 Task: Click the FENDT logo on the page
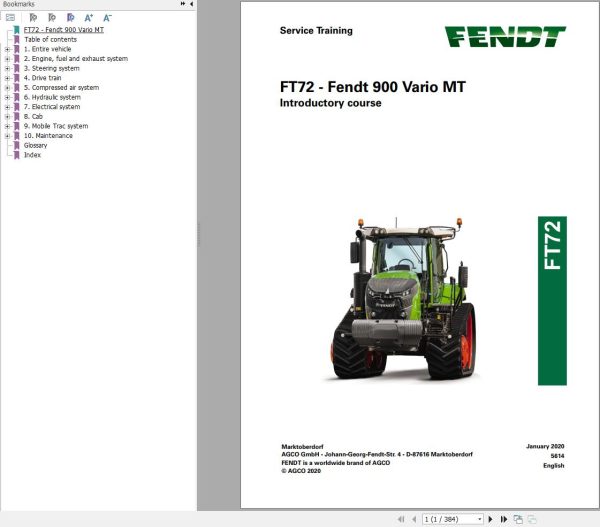[x=505, y=36]
